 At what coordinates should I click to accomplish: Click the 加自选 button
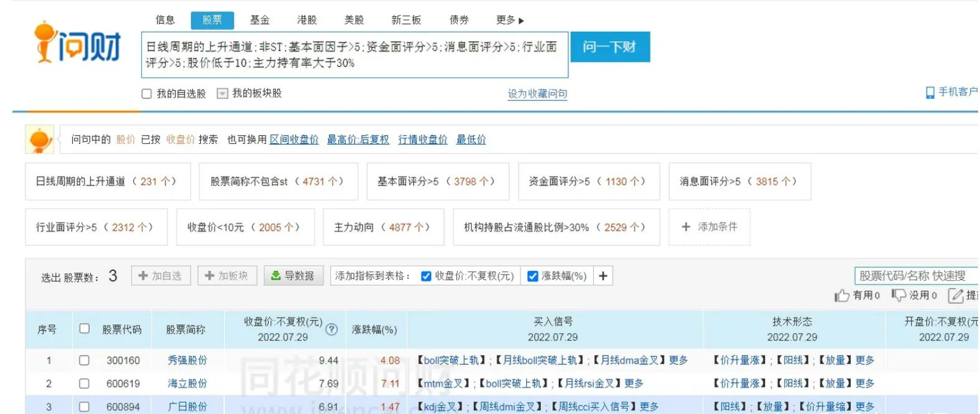click(x=160, y=276)
